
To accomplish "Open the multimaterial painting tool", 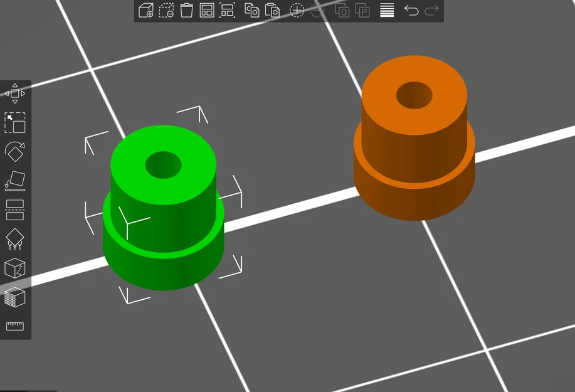I will [x=15, y=297].
